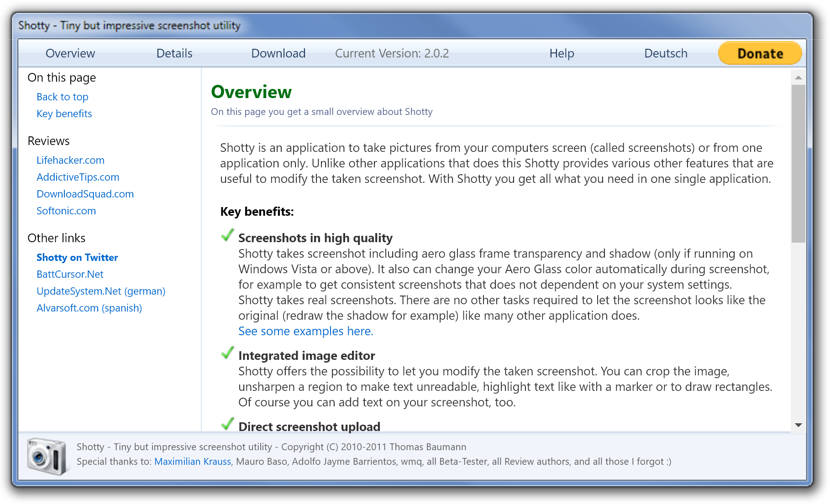
Task: Click the See some examples here link
Action: [306, 331]
